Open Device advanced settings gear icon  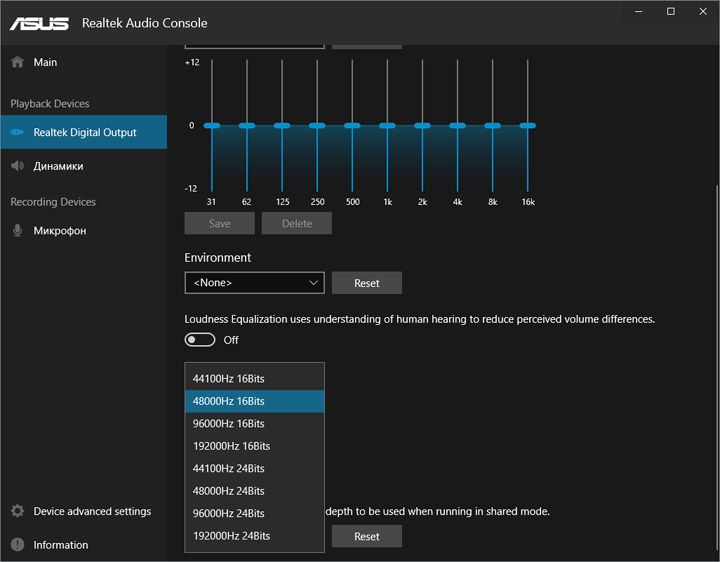[17, 511]
